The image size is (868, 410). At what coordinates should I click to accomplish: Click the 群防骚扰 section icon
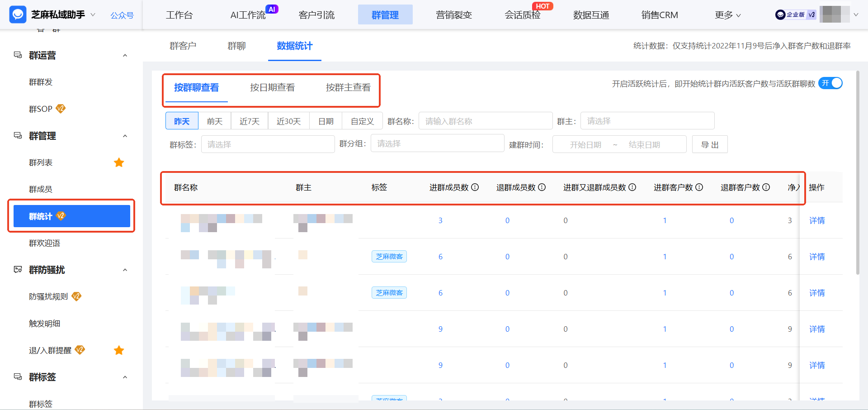pyautogui.click(x=18, y=270)
